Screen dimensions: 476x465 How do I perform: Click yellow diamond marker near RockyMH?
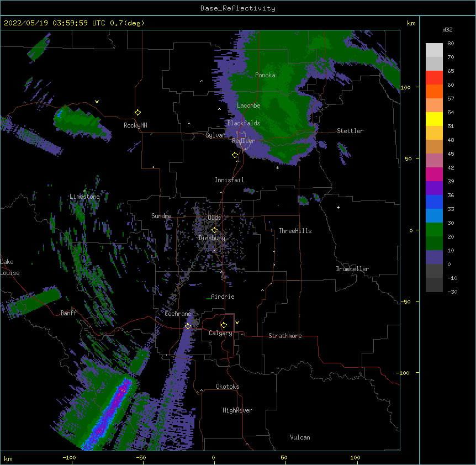tap(138, 112)
